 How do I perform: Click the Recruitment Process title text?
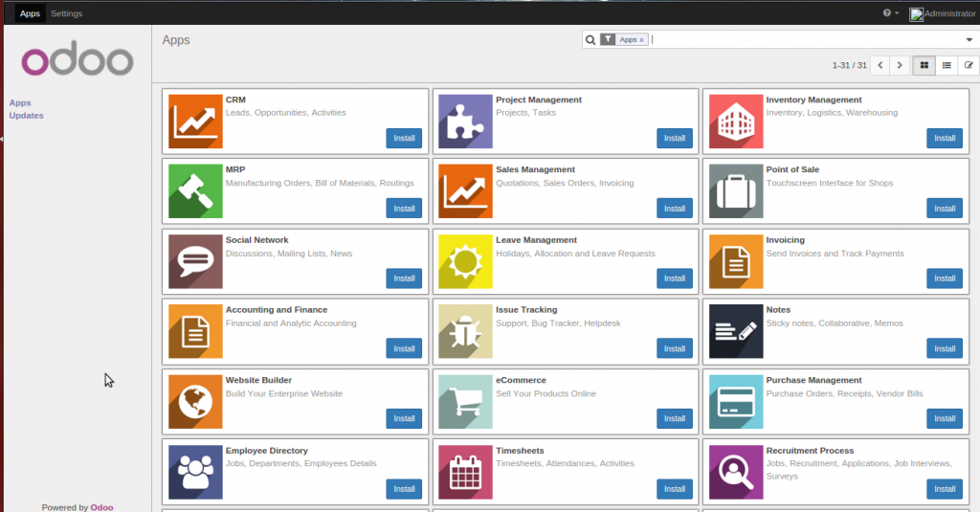810,451
